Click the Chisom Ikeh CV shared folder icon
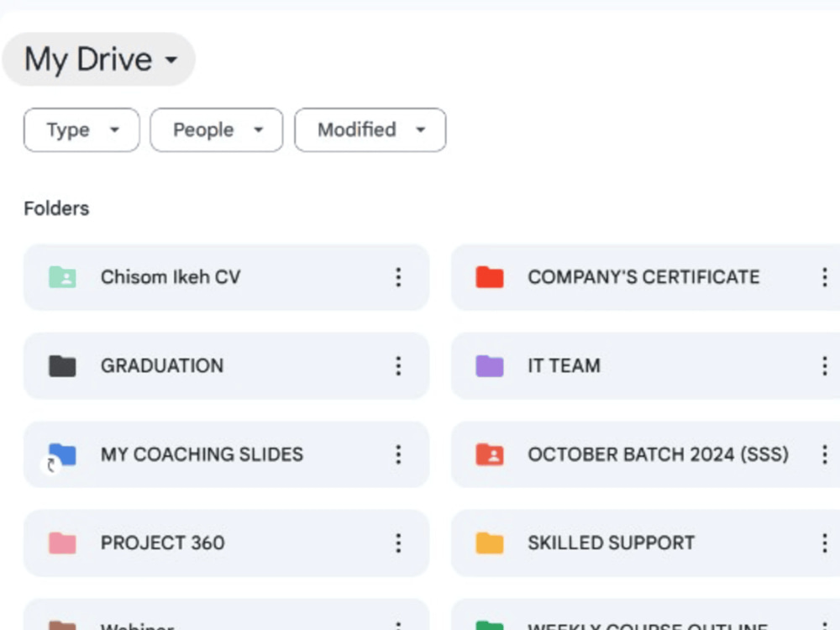Image resolution: width=840 pixels, height=630 pixels. tap(62, 277)
